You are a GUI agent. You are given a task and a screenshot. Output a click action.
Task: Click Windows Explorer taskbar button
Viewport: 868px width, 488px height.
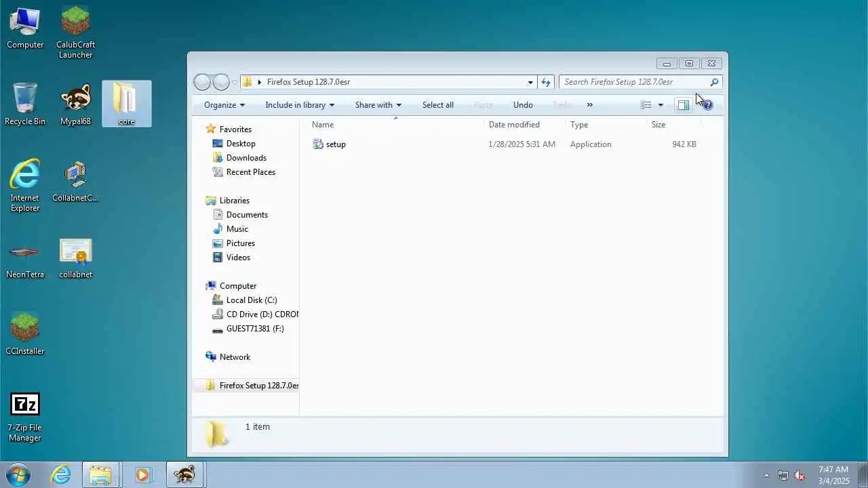point(100,474)
